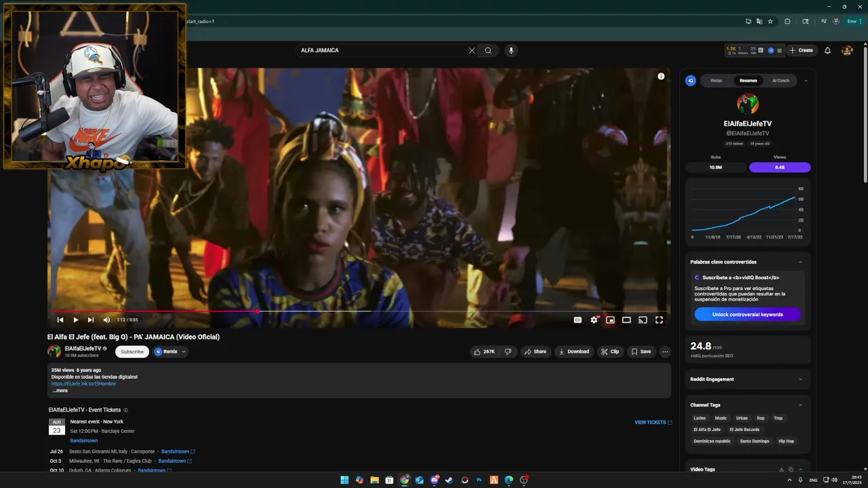The height and width of the screenshot is (488, 868).
Task: Skip to previous video in player
Action: [60, 320]
